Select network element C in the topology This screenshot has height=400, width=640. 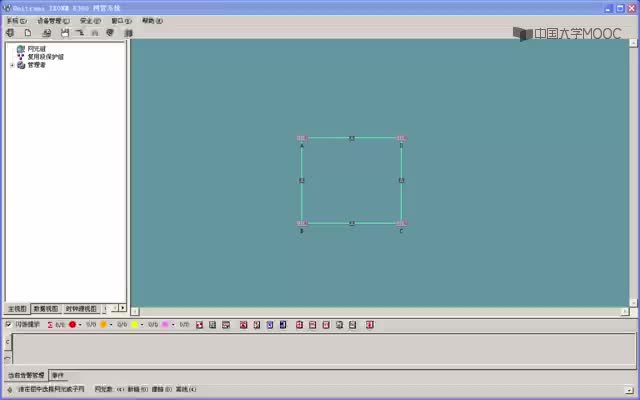point(402,223)
